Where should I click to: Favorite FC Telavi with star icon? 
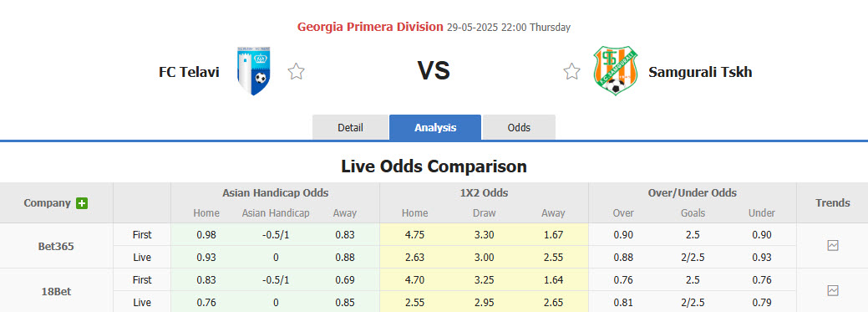(297, 71)
